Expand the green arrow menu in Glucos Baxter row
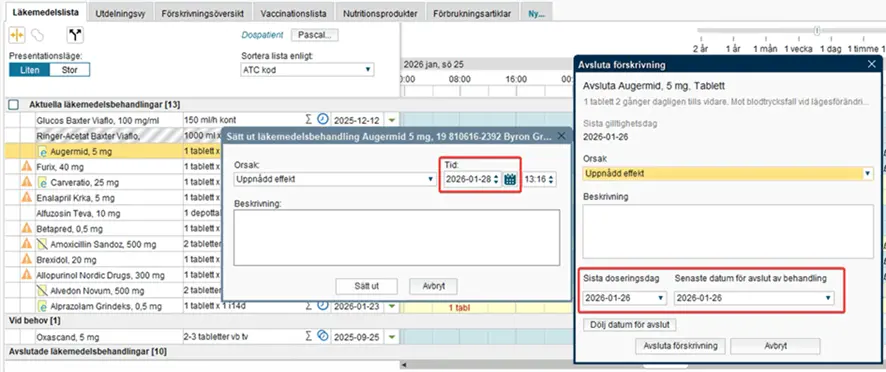The height and width of the screenshot is (372, 886). click(392, 120)
